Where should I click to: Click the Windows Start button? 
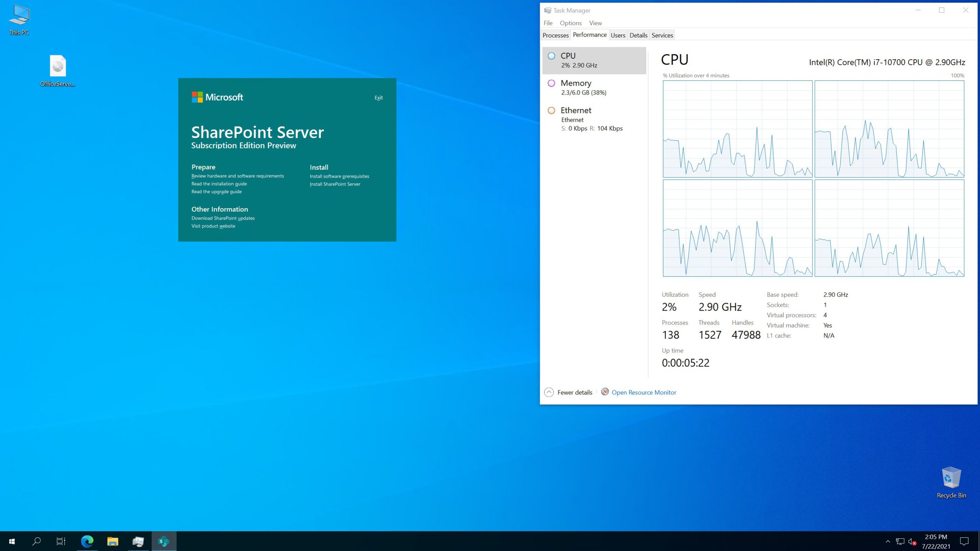point(12,541)
